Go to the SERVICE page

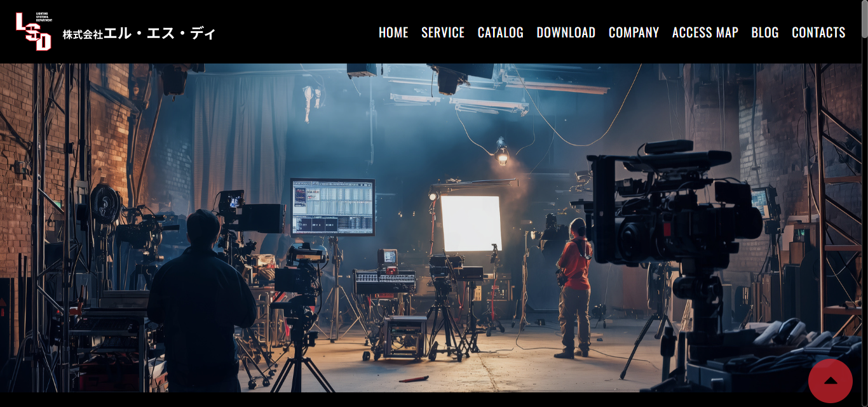pos(443,32)
